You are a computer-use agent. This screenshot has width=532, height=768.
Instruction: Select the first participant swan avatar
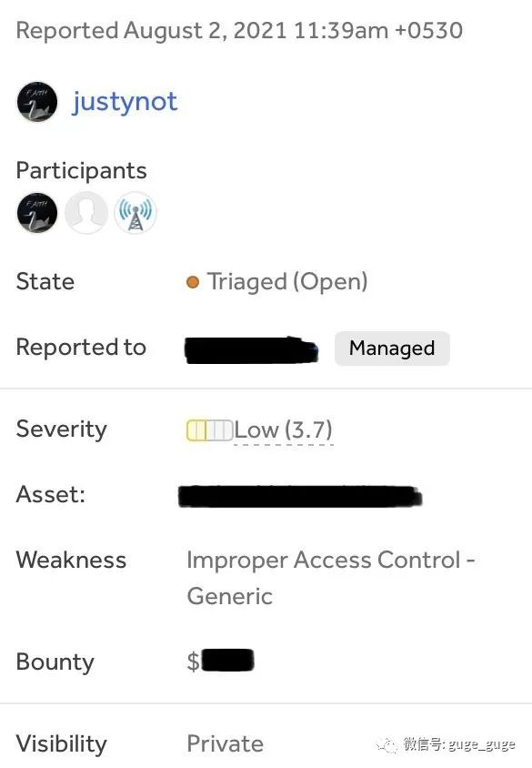[36, 213]
